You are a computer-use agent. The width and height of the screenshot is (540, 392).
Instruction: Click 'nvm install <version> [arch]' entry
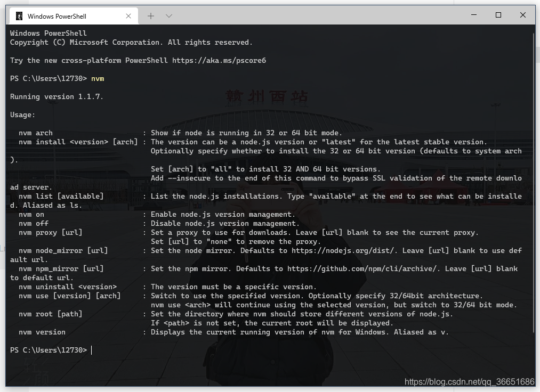pos(78,142)
